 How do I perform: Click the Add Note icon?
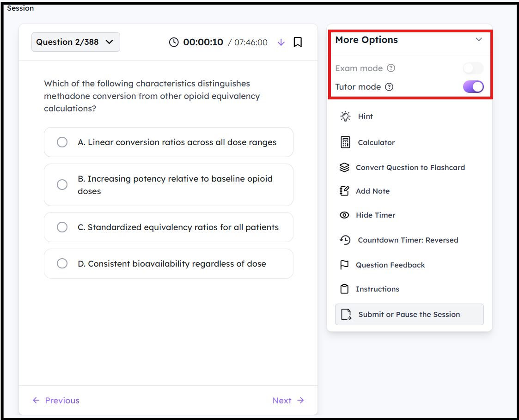click(x=344, y=191)
